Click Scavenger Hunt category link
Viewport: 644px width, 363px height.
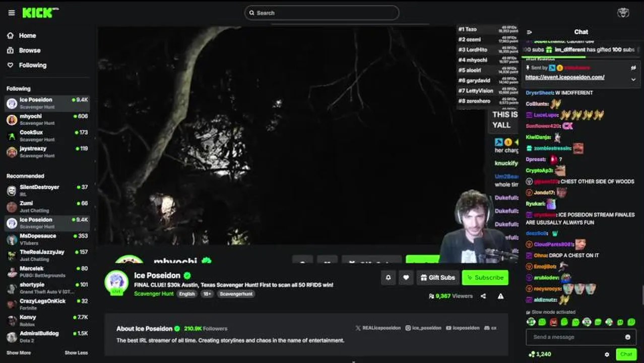coord(154,293)
